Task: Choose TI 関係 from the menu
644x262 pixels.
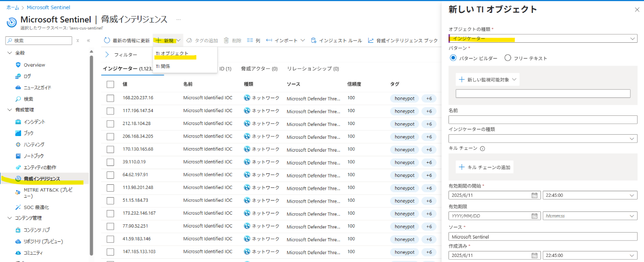Action: click(163, 67)
